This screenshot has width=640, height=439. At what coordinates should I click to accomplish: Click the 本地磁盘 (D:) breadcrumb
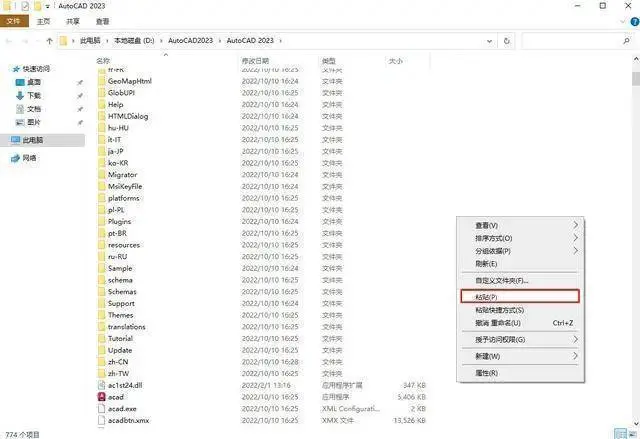pos(134,41)
